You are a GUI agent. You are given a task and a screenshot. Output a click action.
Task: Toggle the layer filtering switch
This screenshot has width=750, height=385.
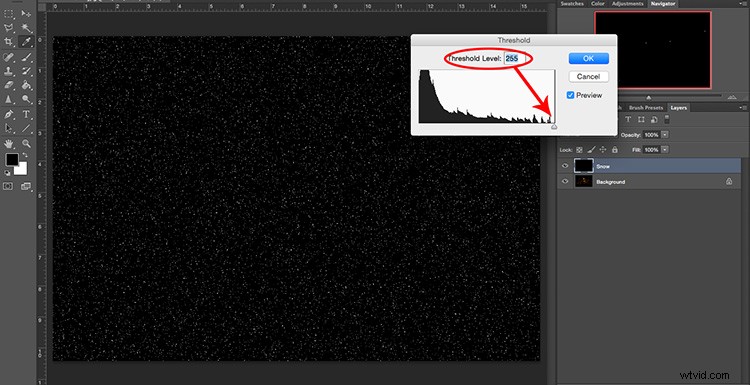tap(667, 120)
